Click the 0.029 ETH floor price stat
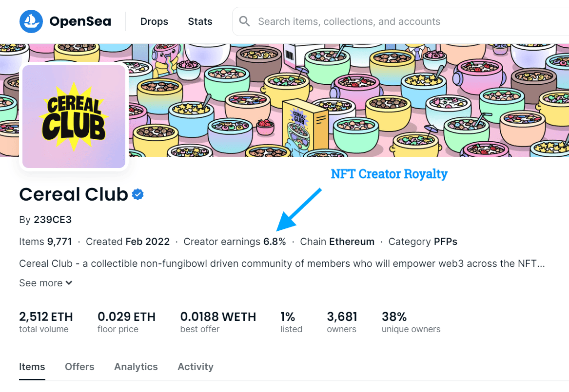The image size is (569, 392). coord(126,322)
